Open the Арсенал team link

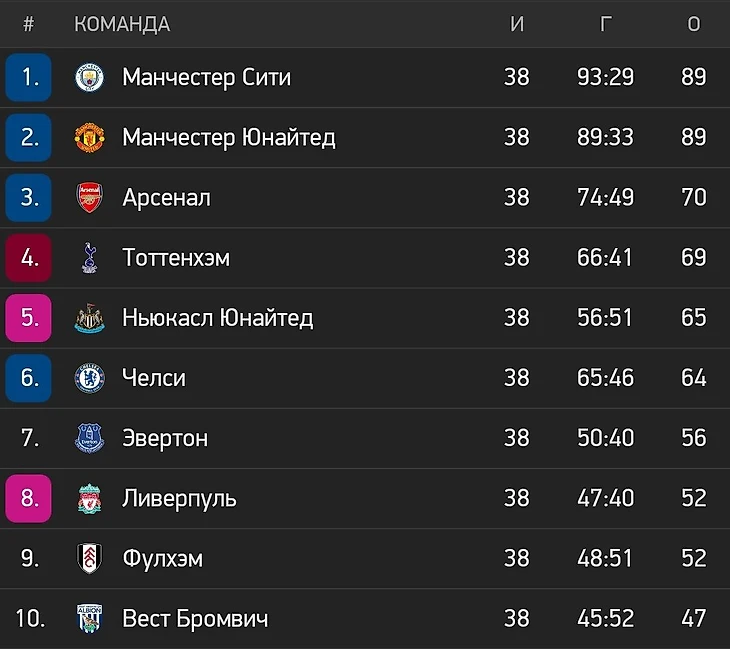tap(166, 198)
